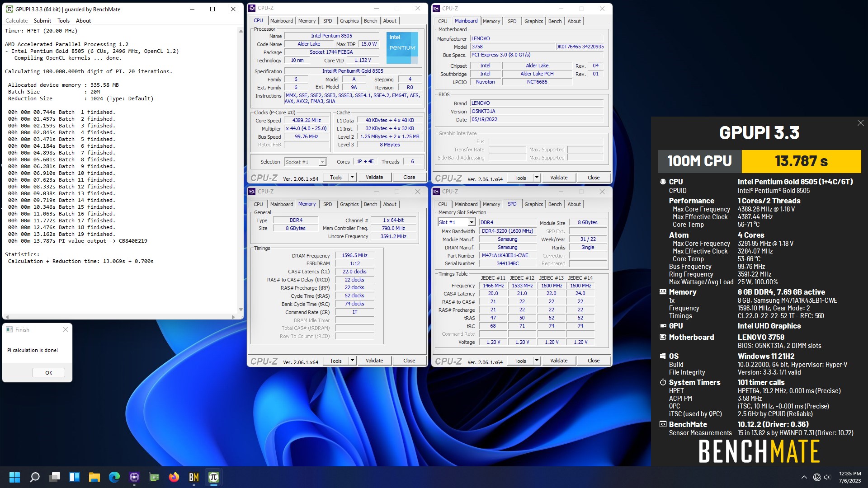
Task: Expand Tools arrow in CPU-Z SPD window
Action: [537, 361]
